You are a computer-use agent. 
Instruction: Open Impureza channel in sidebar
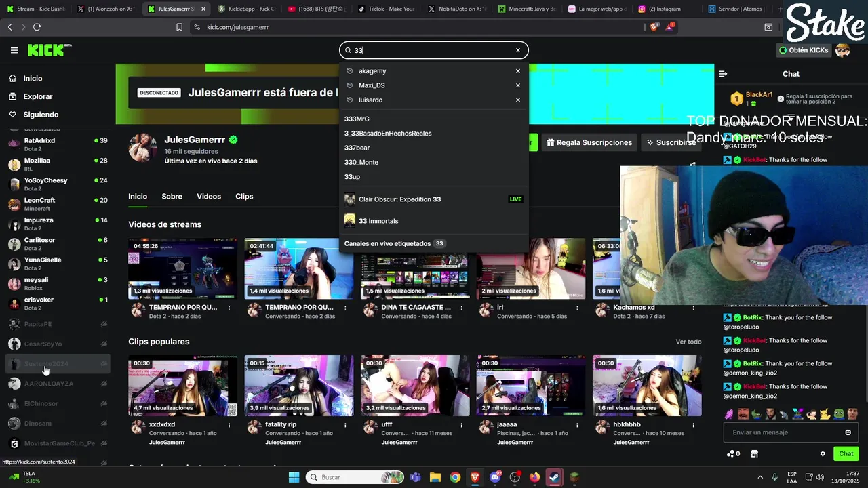tap(58, 224)
